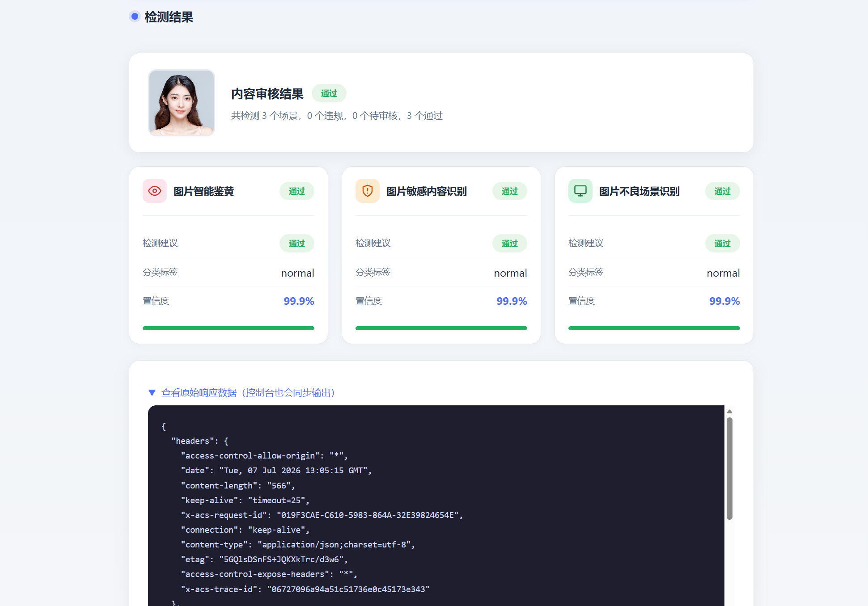Click normal label value in 图片不良场景识别 card
The height and width of the screenshot is (606, 868).
724,273
